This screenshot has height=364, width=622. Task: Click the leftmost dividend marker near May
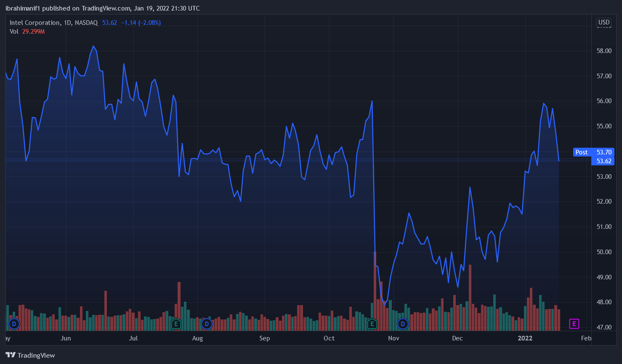click(x=14, y=324)
